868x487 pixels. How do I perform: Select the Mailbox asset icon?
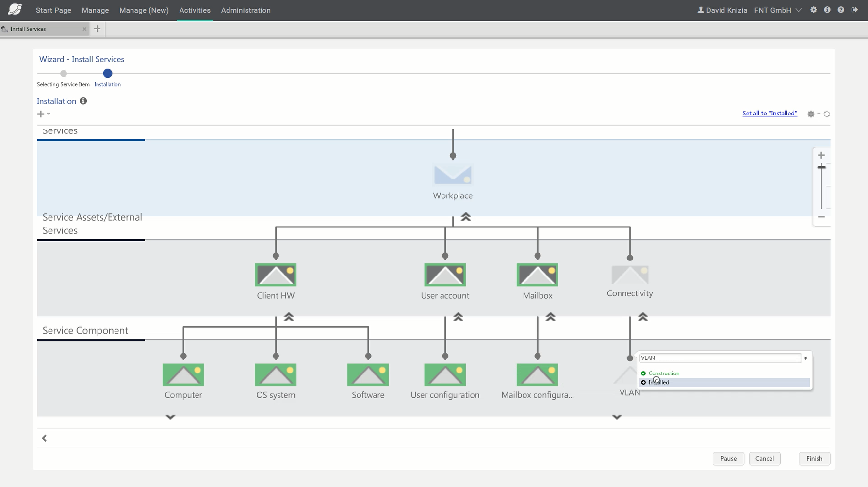click(x=537, y=275)
